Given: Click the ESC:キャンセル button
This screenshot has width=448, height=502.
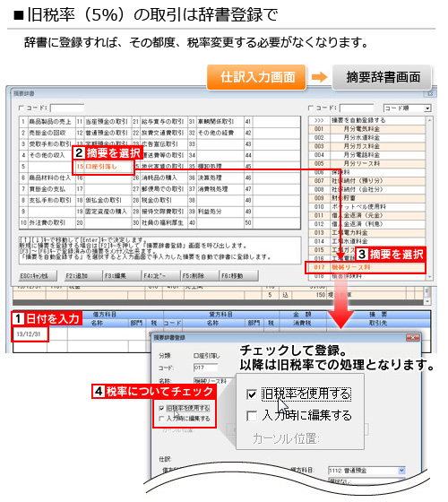Looking at the screenshot, I should (x=38, y=276).
